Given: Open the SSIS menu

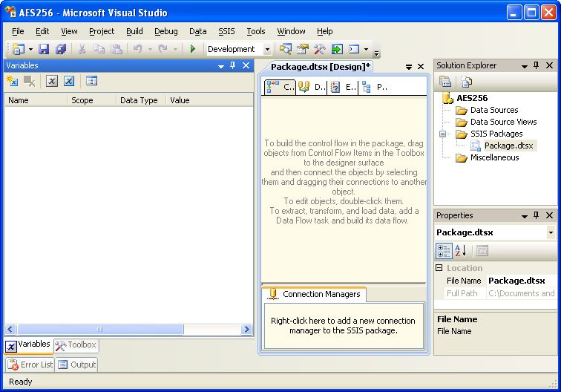Looking at the screenshot, I should pyautogui.click(x=226, y=31).
